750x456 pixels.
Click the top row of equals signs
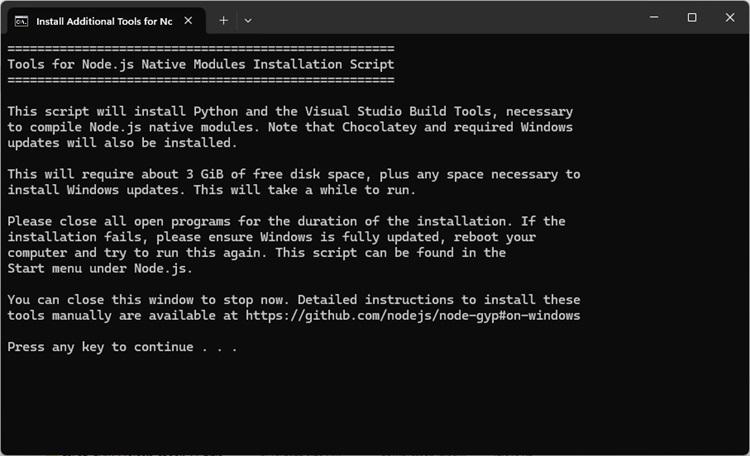[x=200, y=48]
